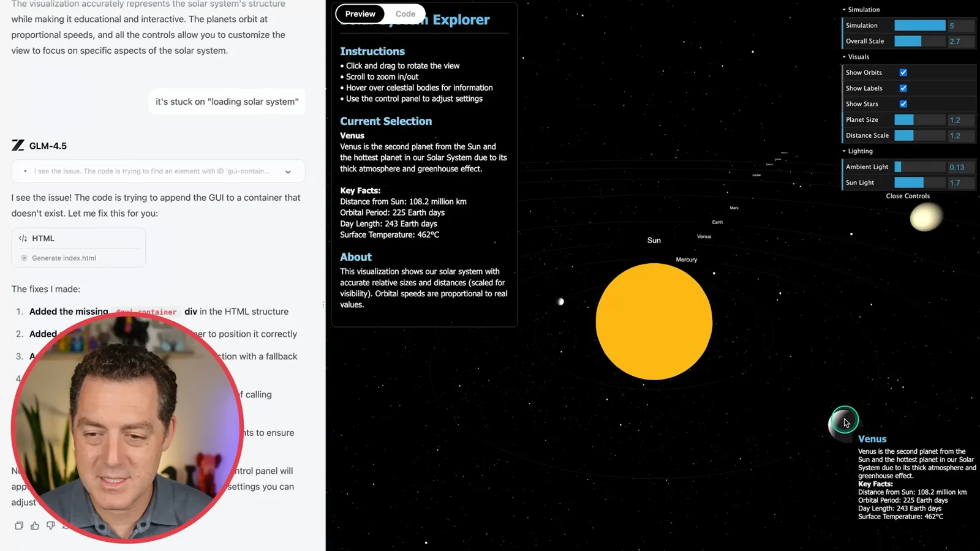The height and width of the screenshot is (551, 980).
Task: Click the Mercury label
Action: [686, 260]
